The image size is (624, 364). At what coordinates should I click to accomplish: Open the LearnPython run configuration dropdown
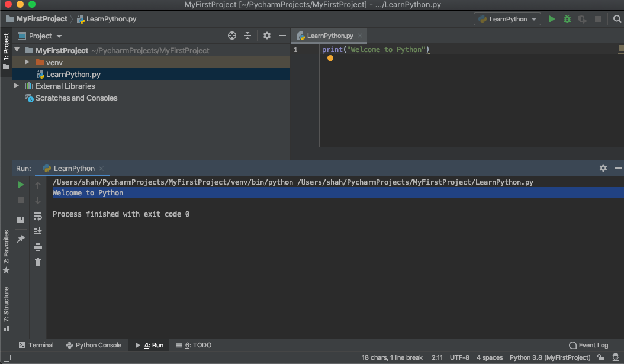coord(507,19)
